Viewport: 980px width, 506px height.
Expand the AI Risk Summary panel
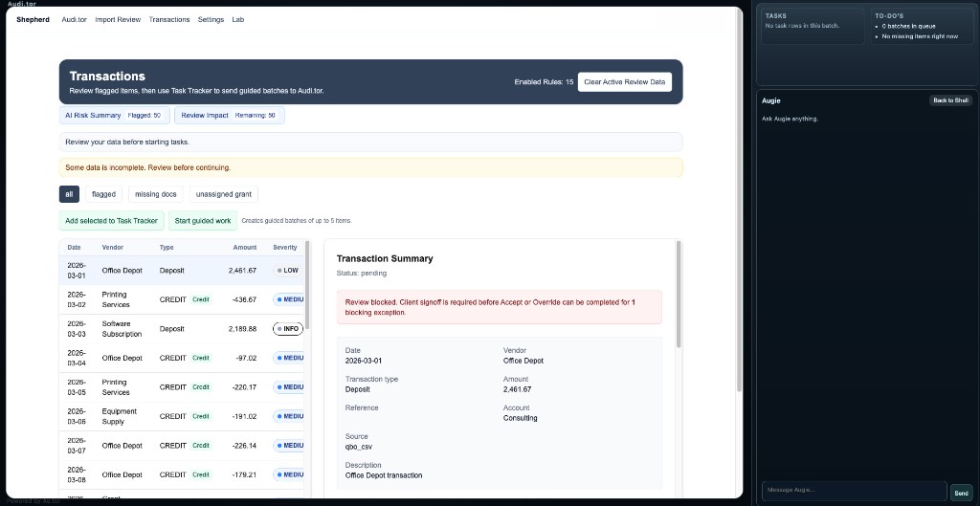point(114,116)
